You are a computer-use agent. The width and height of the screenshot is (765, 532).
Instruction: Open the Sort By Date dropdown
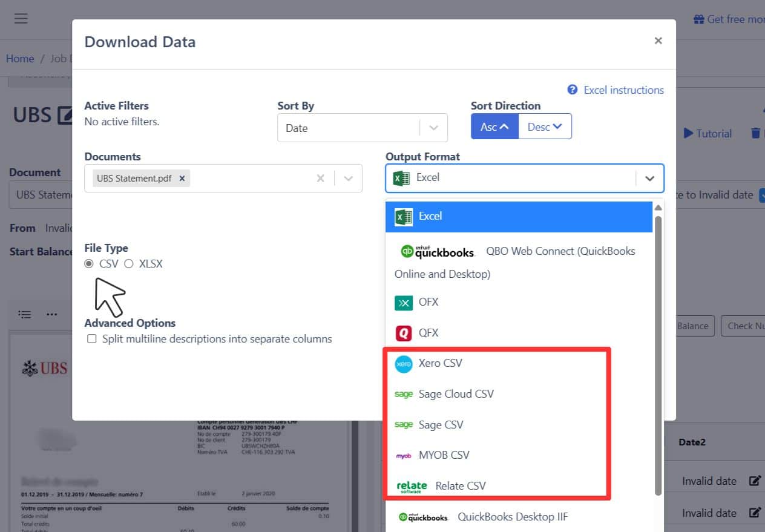coord(362,128)
